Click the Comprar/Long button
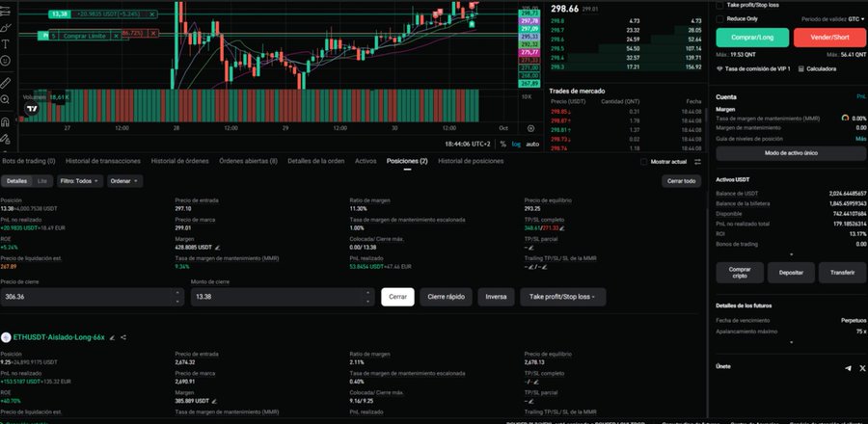 tap(752, 38)
